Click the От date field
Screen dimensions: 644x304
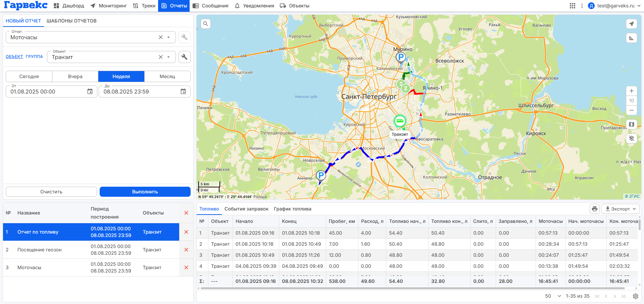51,92
